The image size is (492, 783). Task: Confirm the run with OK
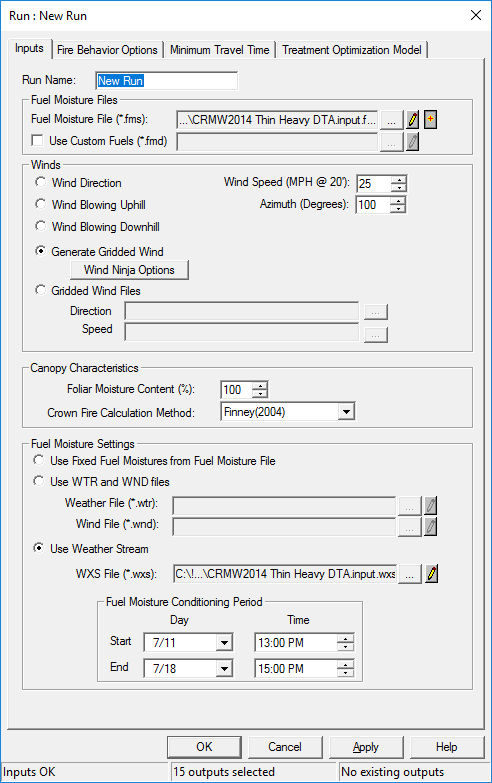[x=204, y=747]
